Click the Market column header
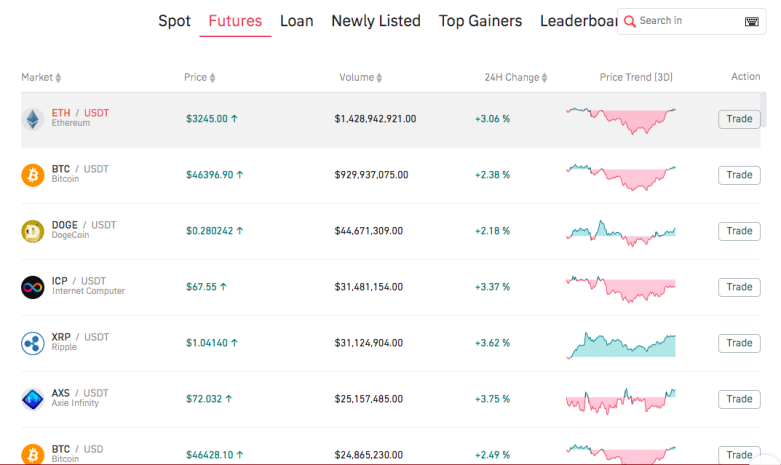 (37, 78)
